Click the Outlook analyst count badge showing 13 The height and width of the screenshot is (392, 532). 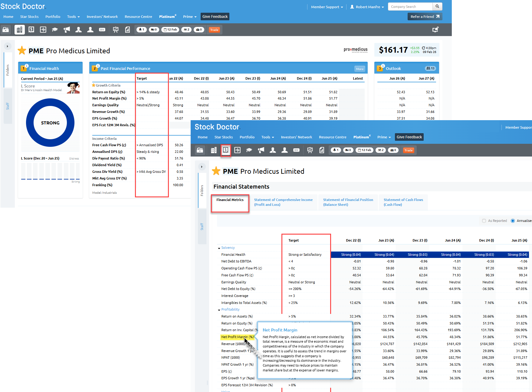click(430, 68)
